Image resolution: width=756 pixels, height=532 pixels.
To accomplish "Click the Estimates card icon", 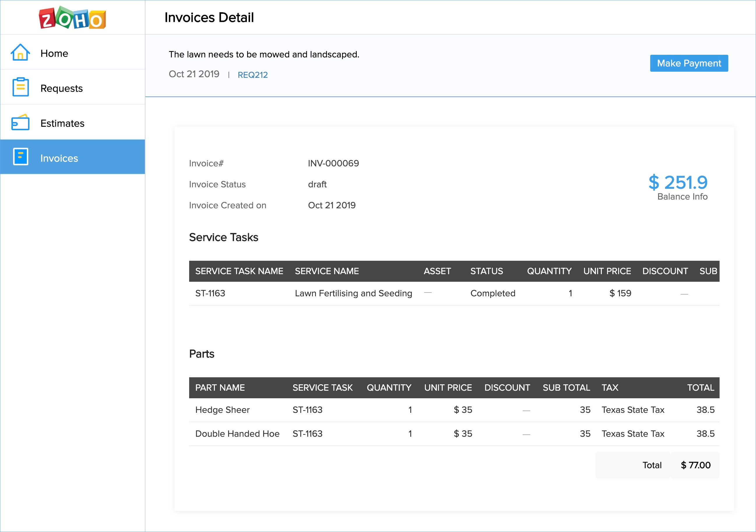I will pos(20,123).
